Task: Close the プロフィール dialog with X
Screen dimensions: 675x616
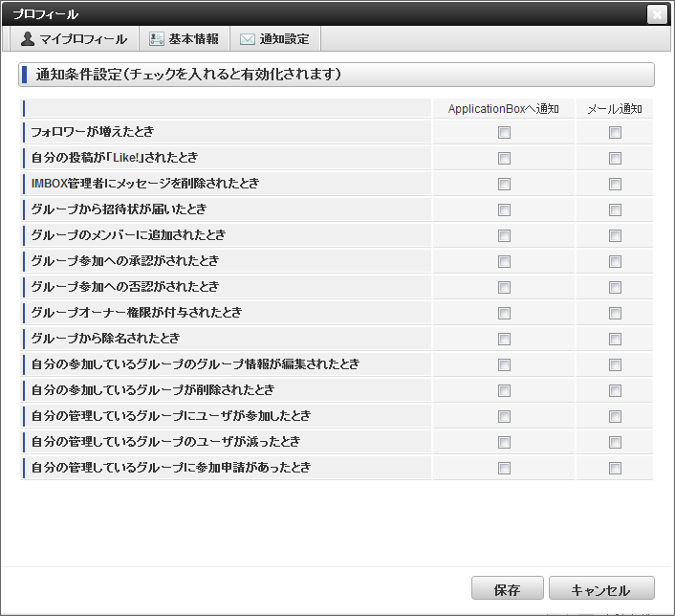Action: 657,14
